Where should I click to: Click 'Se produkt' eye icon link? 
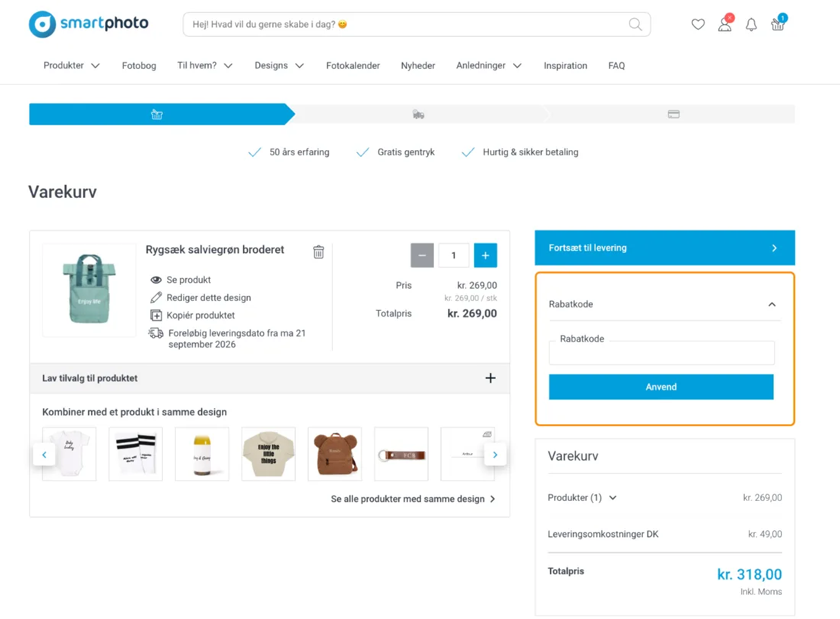[x=180, y=279]
